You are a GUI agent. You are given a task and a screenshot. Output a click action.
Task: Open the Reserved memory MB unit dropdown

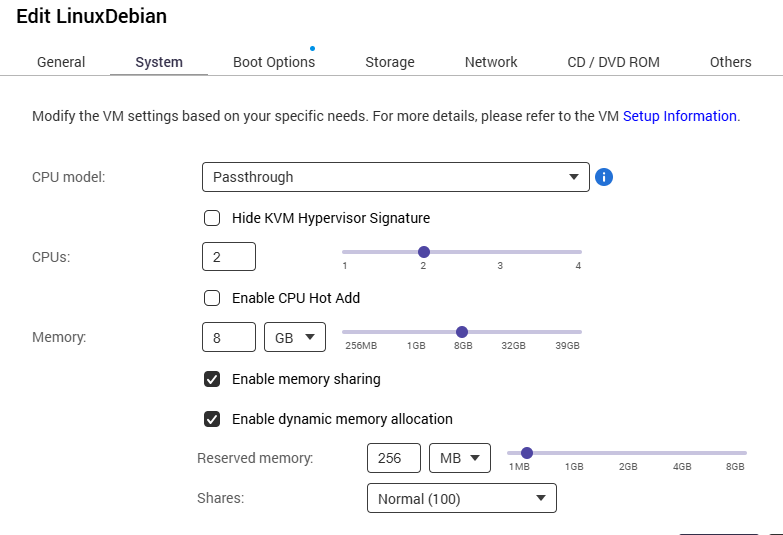[459, 458]
